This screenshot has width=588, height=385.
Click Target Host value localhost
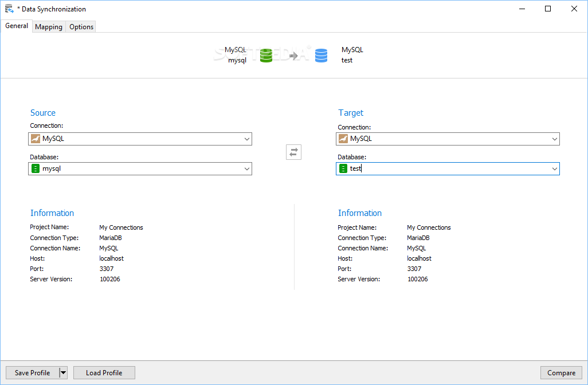[420, 258]
